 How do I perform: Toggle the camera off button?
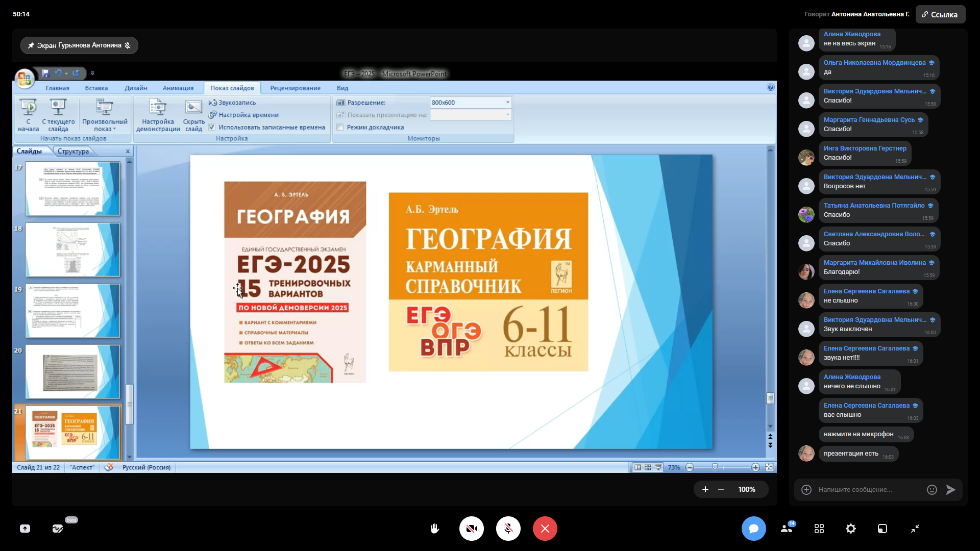point(472,529)
